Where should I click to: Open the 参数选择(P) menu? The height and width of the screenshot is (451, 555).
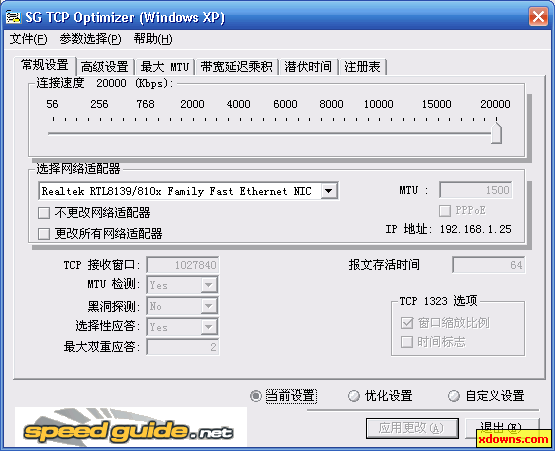click(x=90, y=39)
